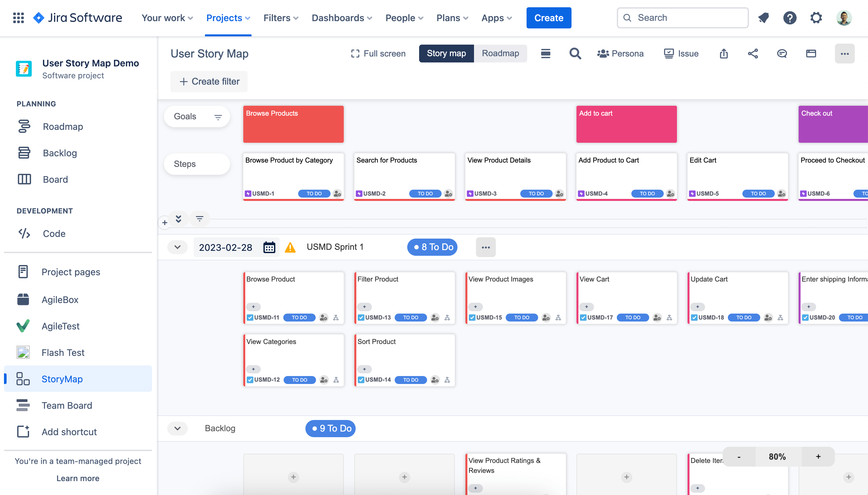This screenshot has height=495, width=868.
Task: Increase the zoom level with the plus control
Action: [818, 457]
